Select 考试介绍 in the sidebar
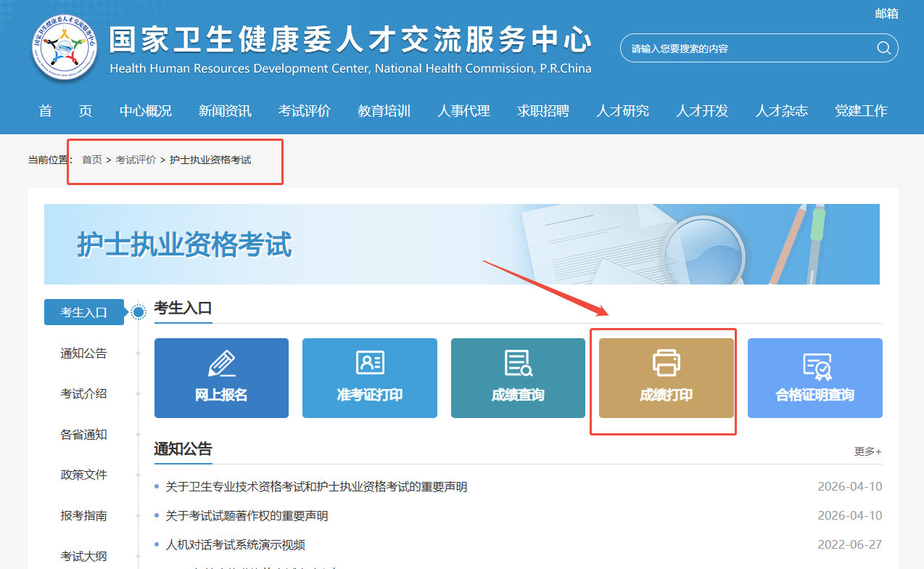Viewport: 924px width, 569px height. pos(83,393)
